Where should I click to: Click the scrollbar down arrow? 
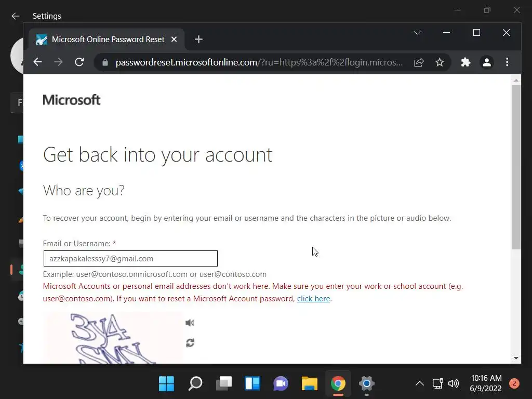point(516,358)
